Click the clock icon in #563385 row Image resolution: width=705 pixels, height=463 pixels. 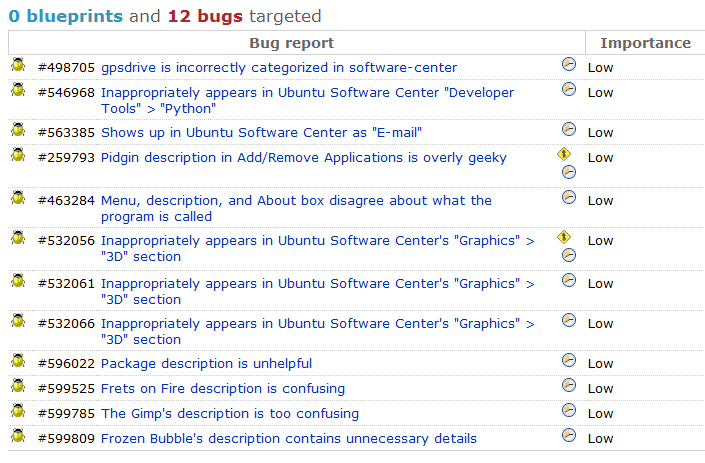click(x=569, y=129)
